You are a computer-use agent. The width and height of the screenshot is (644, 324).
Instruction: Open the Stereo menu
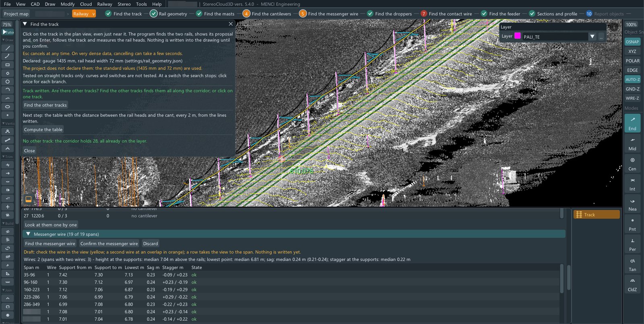(x=124, y=4)
